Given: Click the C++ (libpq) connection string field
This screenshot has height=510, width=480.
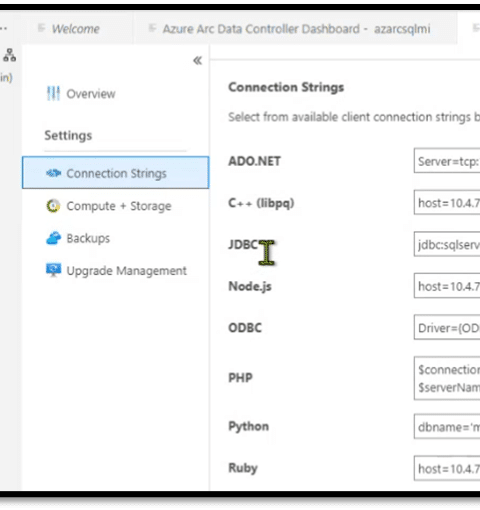Looking at the screenshot, I should (x=447, y=203).
